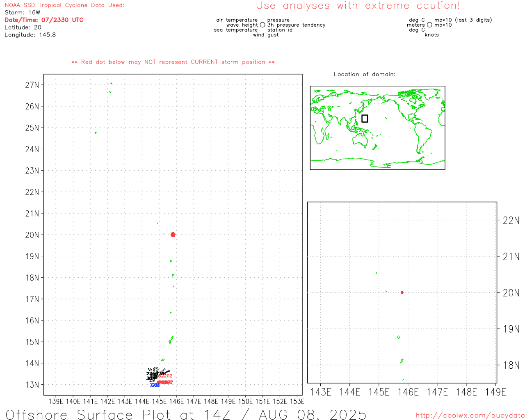Click the 'wave height' legend label
The width and height of the screenshot is (525, 420).
tap(242, 25)
